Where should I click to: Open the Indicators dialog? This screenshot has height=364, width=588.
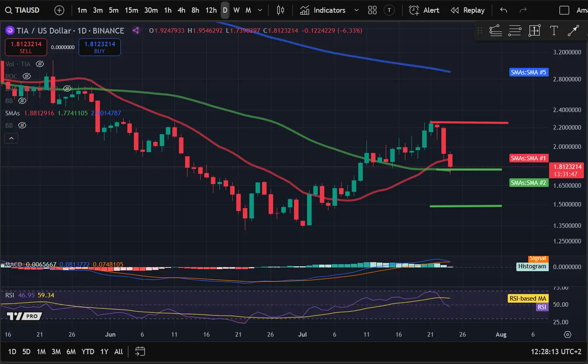pos(323,10)
